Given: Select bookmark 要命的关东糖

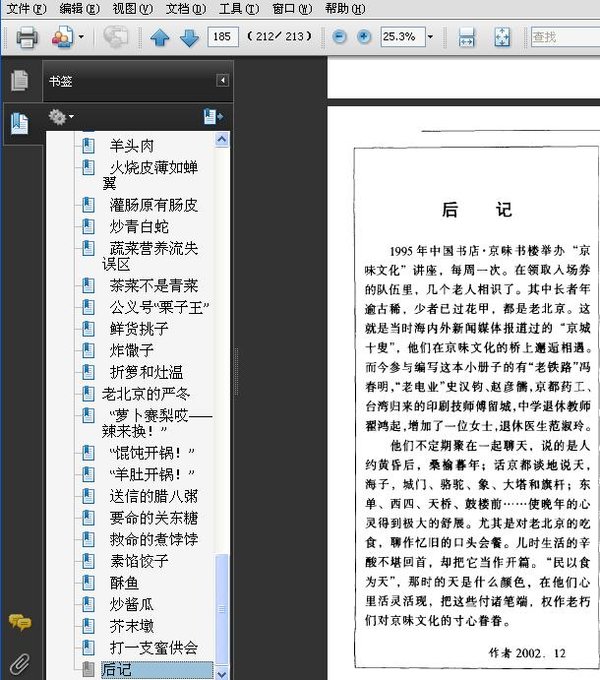Looking at the screenshot, I should click(x=154, y=518).
